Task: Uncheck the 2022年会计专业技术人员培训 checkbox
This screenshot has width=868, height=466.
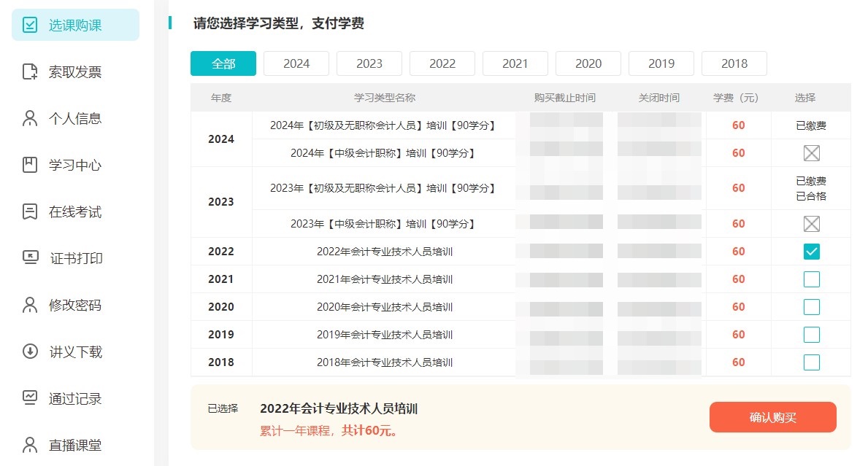Action: pos(811,252)
